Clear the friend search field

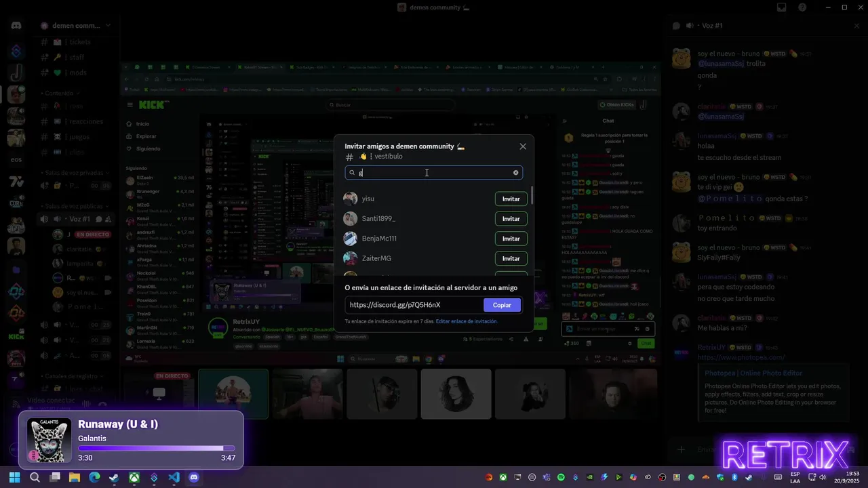515,173
